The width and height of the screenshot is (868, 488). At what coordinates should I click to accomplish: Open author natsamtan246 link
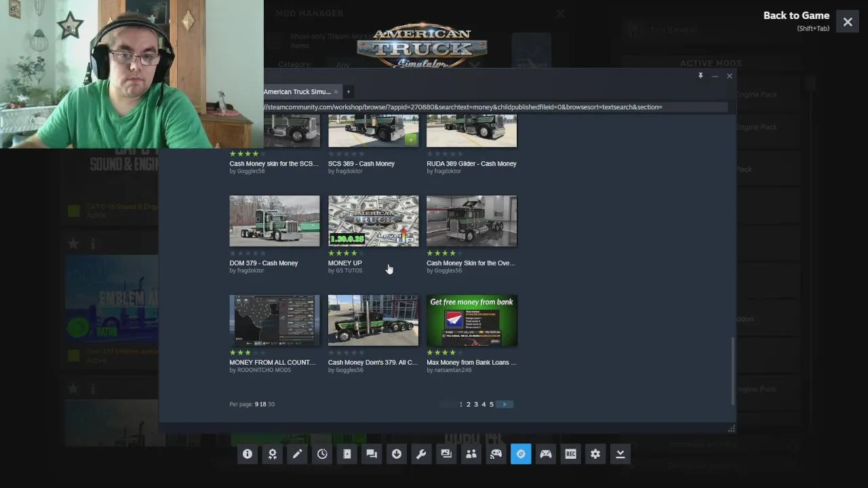click(453, 370)
